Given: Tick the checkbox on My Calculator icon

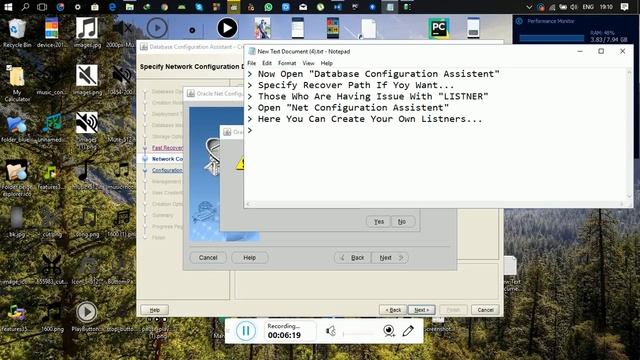Looking at the screenshot, I should click(x=9, y=68).
